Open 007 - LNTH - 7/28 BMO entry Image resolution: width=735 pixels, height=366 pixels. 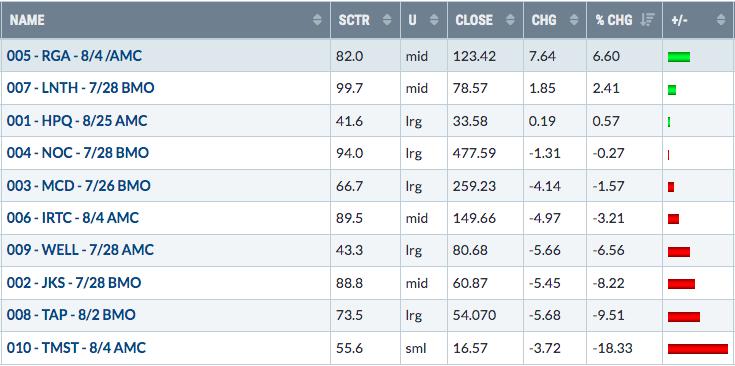coord(80,88)
